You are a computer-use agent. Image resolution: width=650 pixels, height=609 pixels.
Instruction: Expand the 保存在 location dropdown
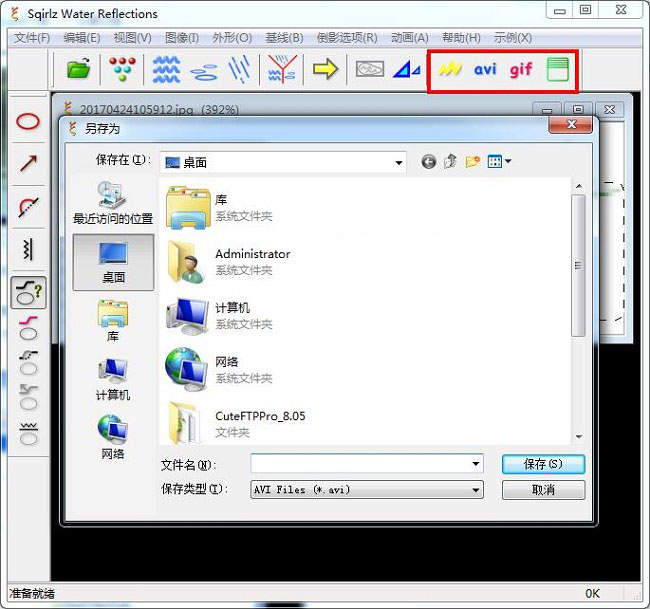pyautogui.click(x=398, y=163)
